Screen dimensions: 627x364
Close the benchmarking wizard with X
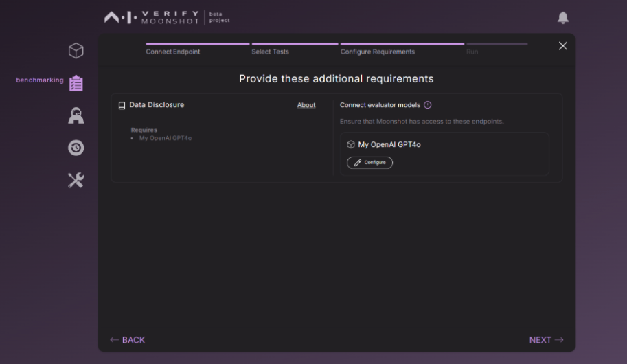pyautogui.click(x=563, y=46)
